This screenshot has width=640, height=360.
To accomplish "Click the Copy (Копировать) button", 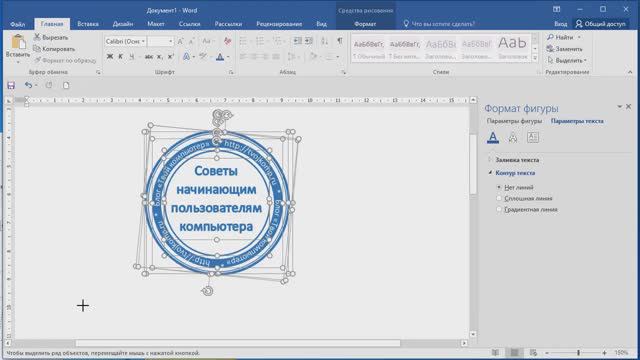I will 54,49.
